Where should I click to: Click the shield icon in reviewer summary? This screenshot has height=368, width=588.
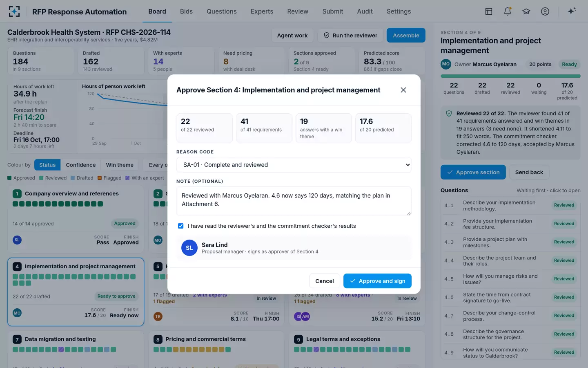tap(449, 114)
